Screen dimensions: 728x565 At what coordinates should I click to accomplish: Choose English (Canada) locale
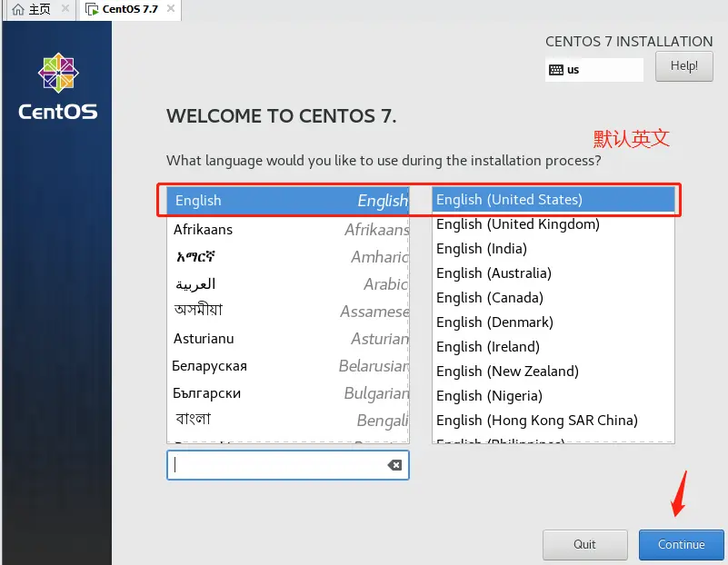553,298
